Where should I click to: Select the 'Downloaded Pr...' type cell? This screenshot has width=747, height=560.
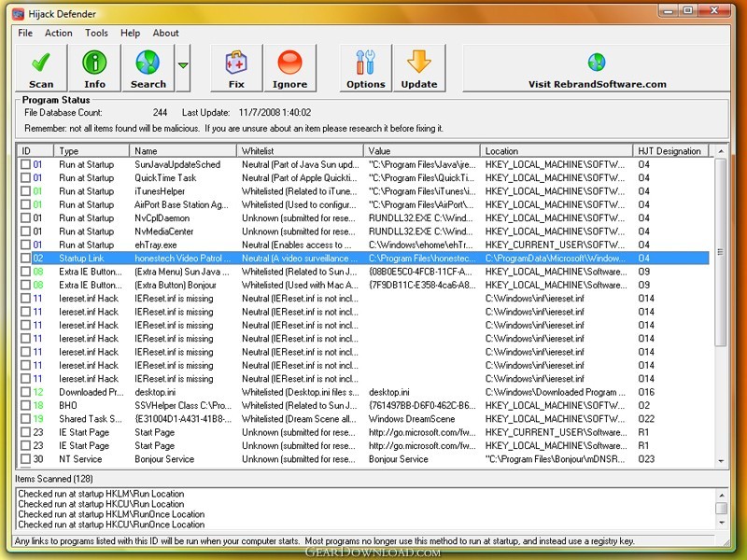pos(91,392)
